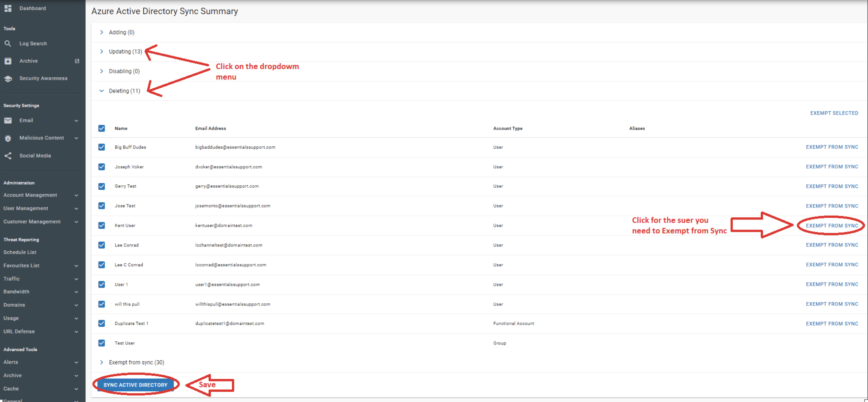Screen dimensions: 868x402
Task: Exempt Jose Test from sync
Action: click(x=832, y=206)
